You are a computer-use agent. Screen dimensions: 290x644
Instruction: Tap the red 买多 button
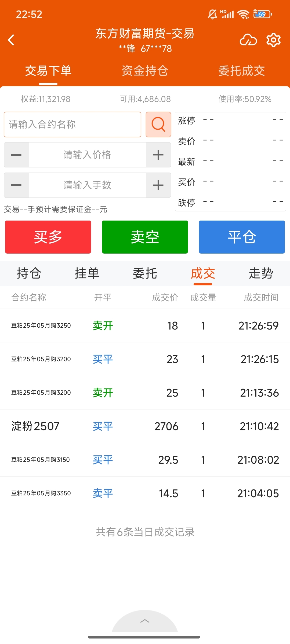coord(48,237)
